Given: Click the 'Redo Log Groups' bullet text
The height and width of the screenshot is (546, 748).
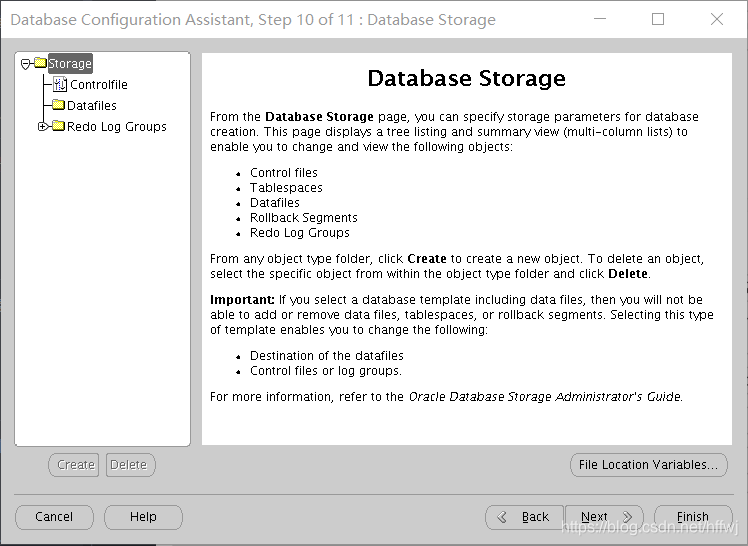Looking at the screenshot, I should (x=300, y=233).
